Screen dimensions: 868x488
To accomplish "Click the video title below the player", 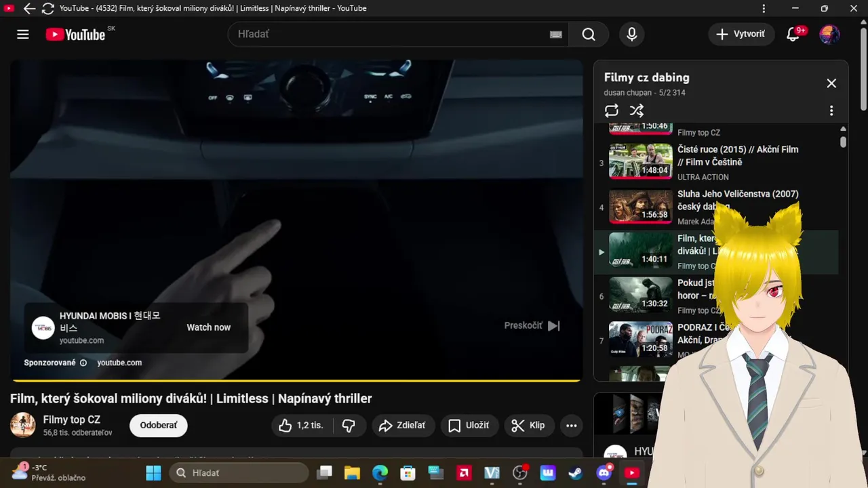I will pos(191,399).
